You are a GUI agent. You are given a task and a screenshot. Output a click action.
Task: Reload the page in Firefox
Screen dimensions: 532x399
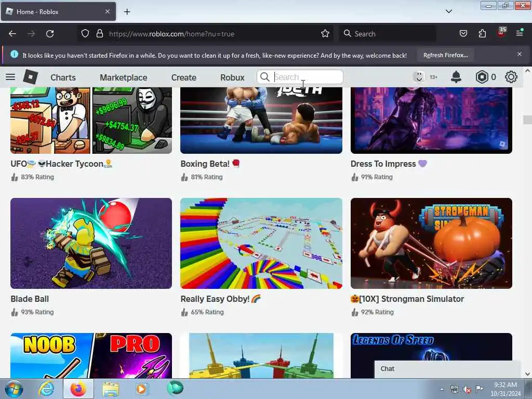50,34
